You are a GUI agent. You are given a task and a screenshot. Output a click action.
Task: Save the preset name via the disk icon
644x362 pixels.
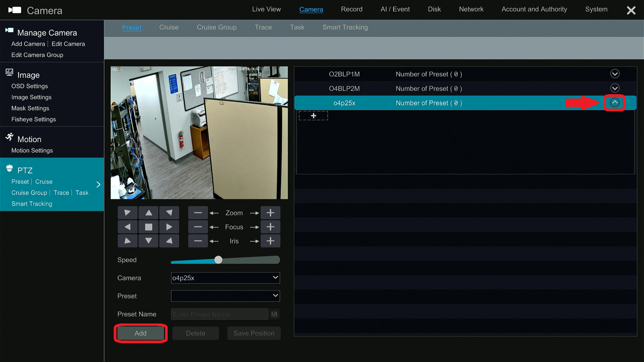click(x=274, y=314)
